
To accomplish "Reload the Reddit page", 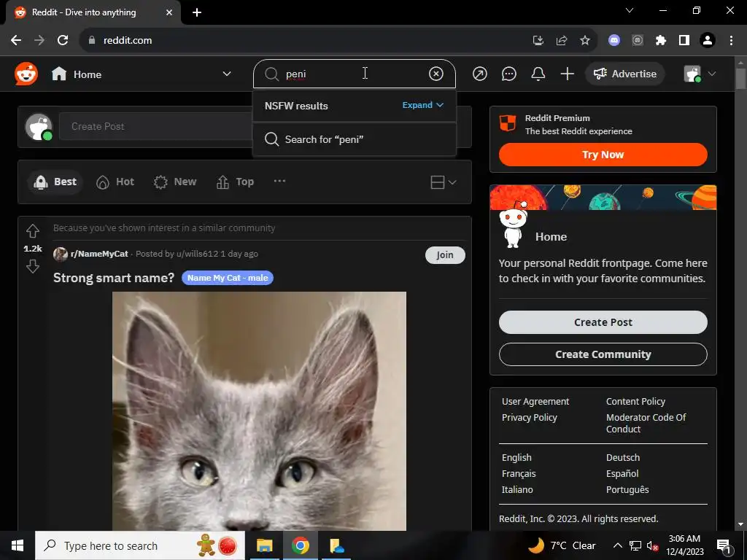I will point(63,41).
